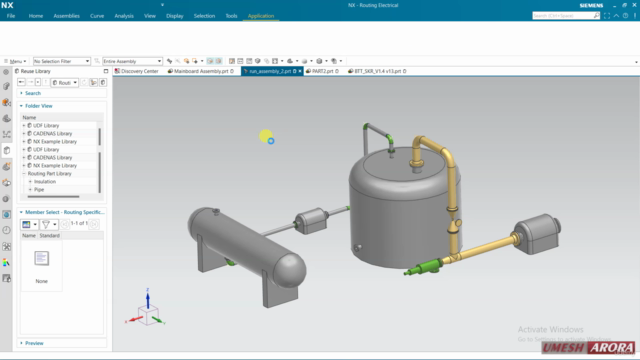
Task: Select the None member thumbnail
Action: point(42,265)
